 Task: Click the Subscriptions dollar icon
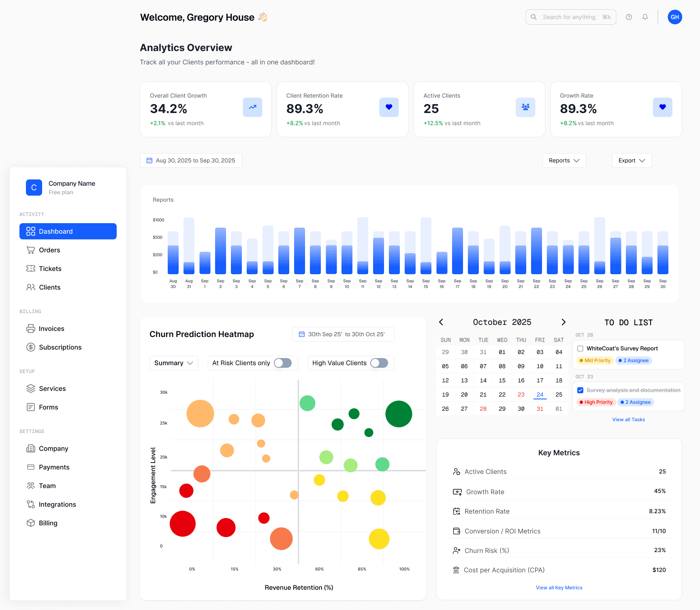[31, 347]
